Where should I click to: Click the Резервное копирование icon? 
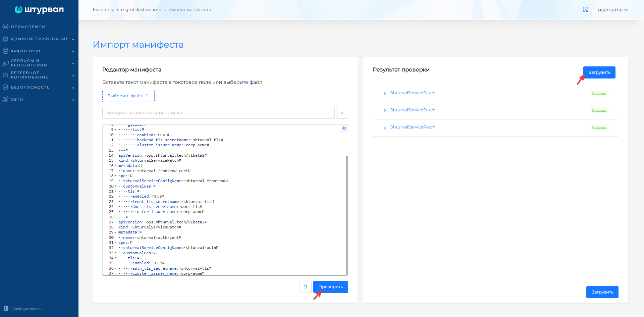(x=5, y=75)
